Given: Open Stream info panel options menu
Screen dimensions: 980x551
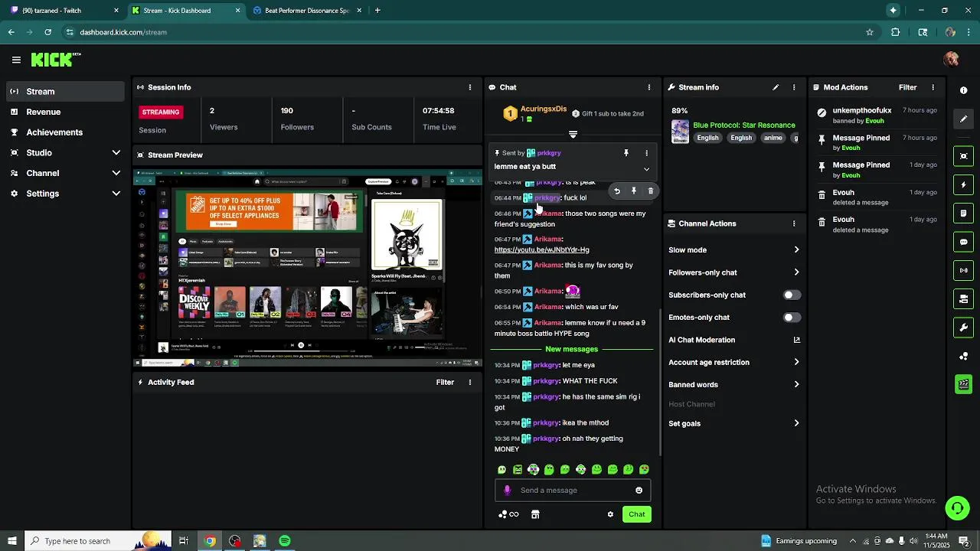Looking at the screenshot, I should [794, 87].
